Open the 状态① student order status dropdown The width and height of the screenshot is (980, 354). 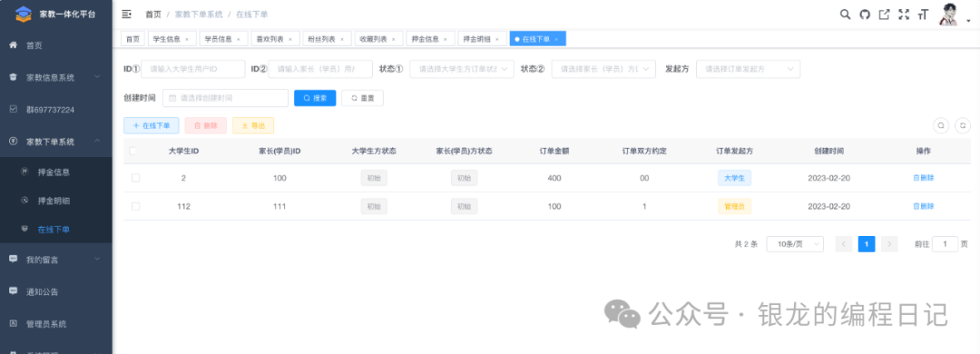[462, 69]
